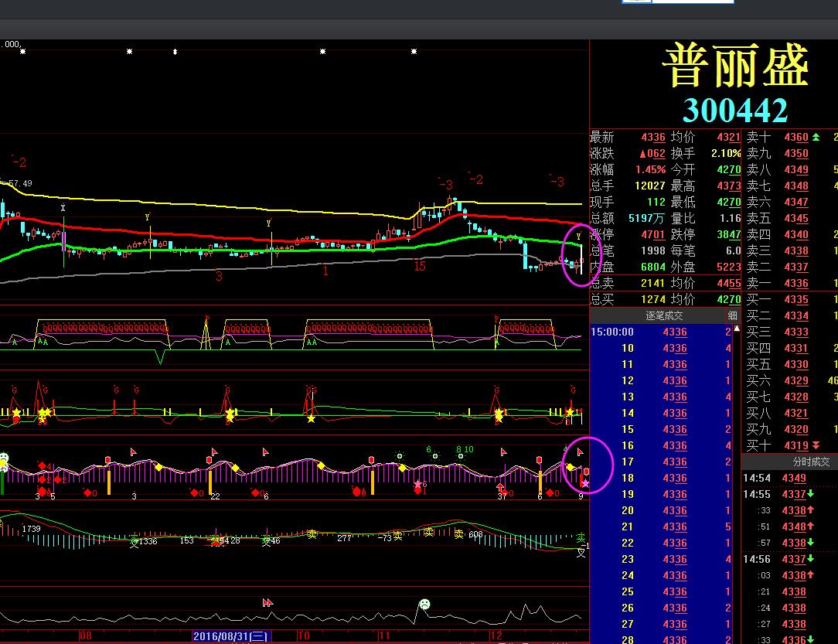The width and height of the screenshot is (838, 644).
Task: Click the stock code 300442
Action: pos(735,110)
